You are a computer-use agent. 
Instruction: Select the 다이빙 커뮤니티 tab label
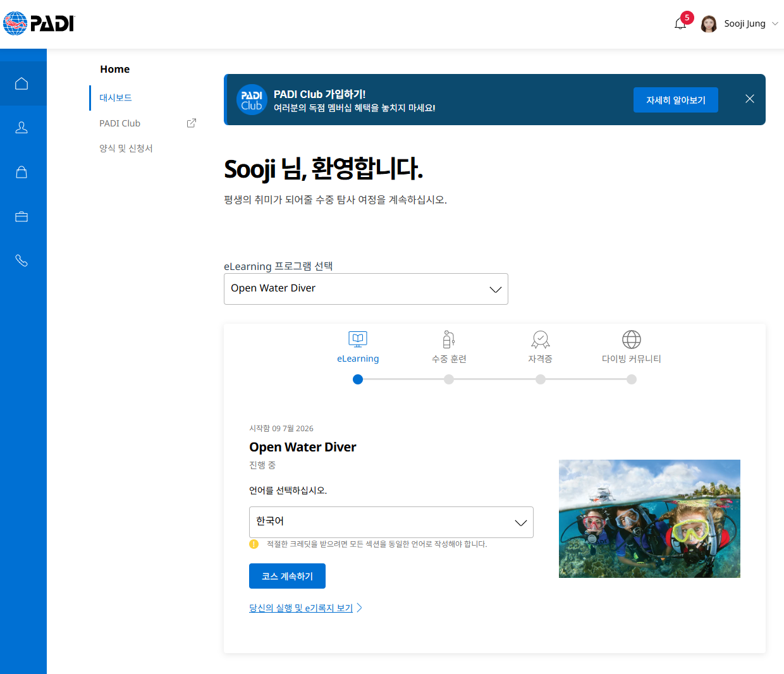(x=632, y=359)
